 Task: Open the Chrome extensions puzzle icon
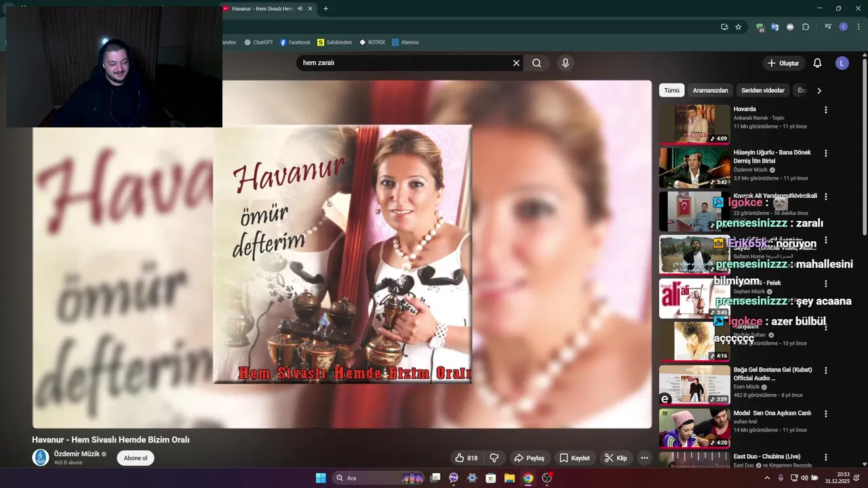[x=806, y=27]
